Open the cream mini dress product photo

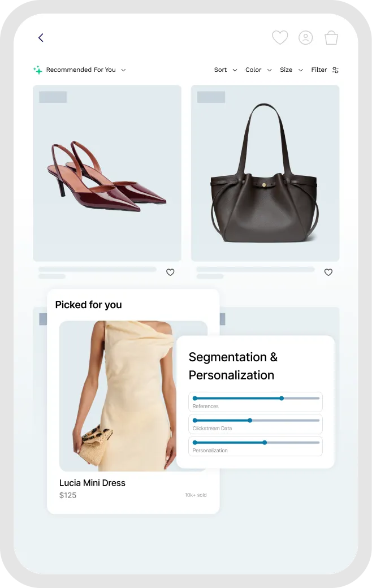[x=118, y=396]
